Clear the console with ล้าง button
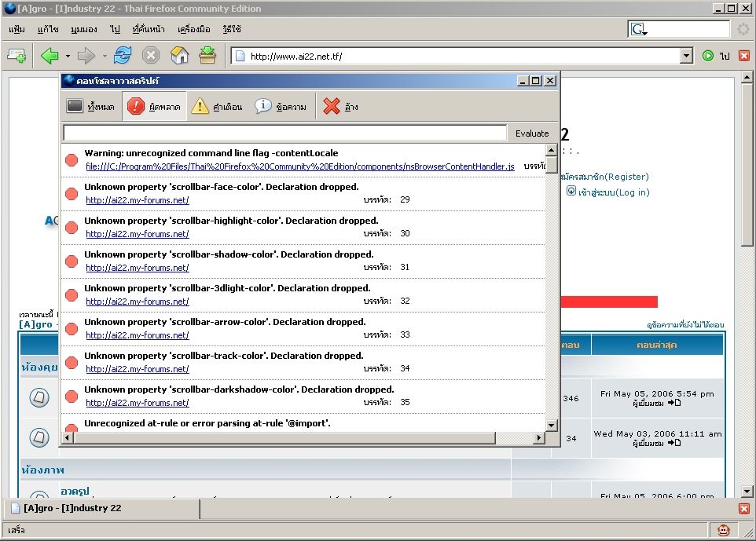This screenshot has width=756, height=541. 340,107
